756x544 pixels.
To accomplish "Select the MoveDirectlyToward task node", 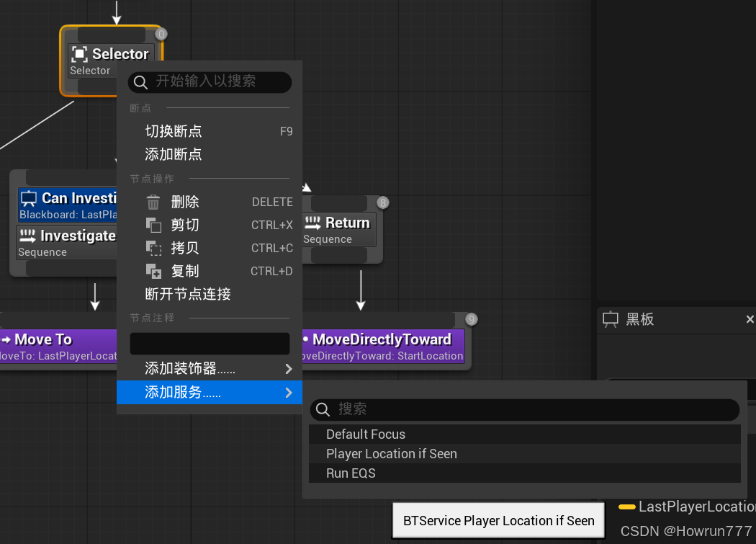I will point(383,346).
